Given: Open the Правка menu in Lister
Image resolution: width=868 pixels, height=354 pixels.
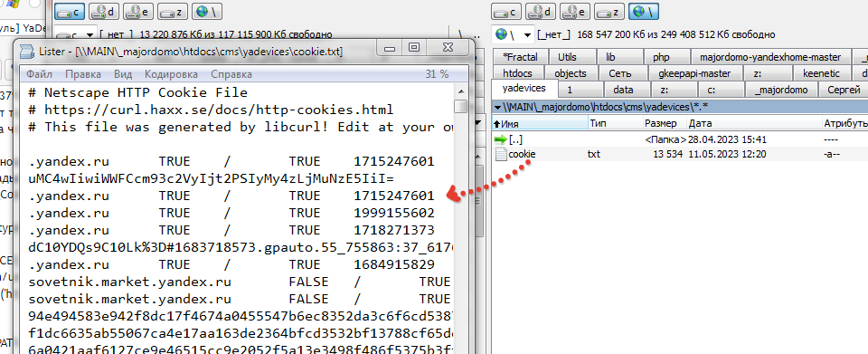Looking at the screenshot, I should point(83,73).
